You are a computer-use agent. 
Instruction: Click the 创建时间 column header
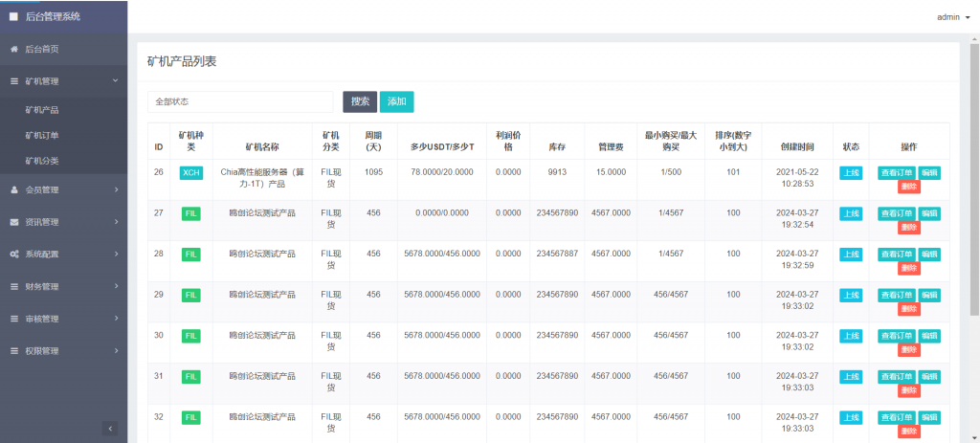pyautogui.click(x=797, y=147)
